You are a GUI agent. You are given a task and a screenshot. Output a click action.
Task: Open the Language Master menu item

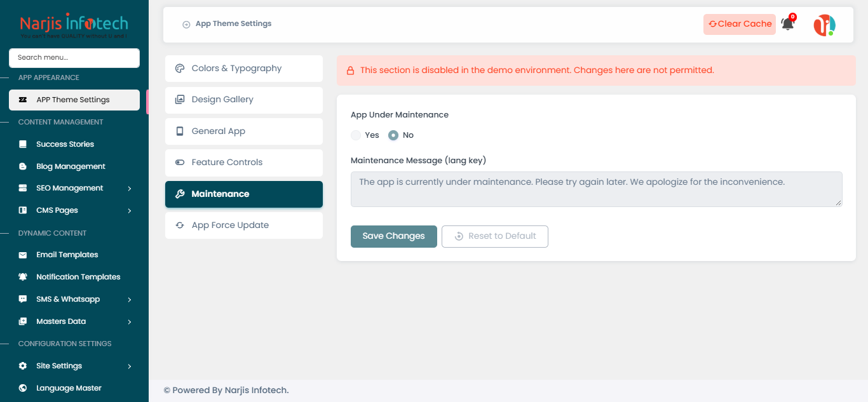point(74,388)
